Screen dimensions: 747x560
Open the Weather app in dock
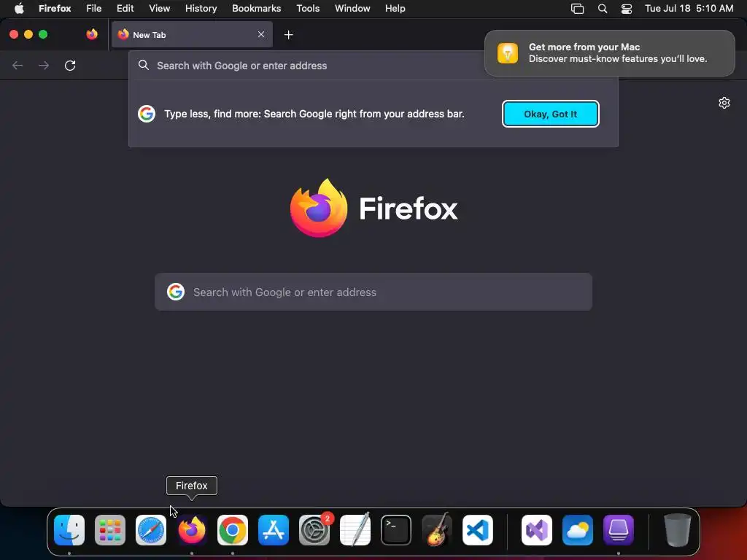(578, 530)
